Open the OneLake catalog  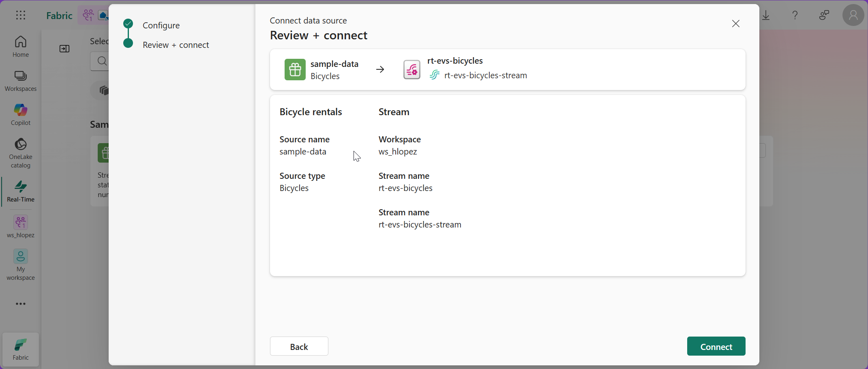pyautogui.click(x=21, y=153)
